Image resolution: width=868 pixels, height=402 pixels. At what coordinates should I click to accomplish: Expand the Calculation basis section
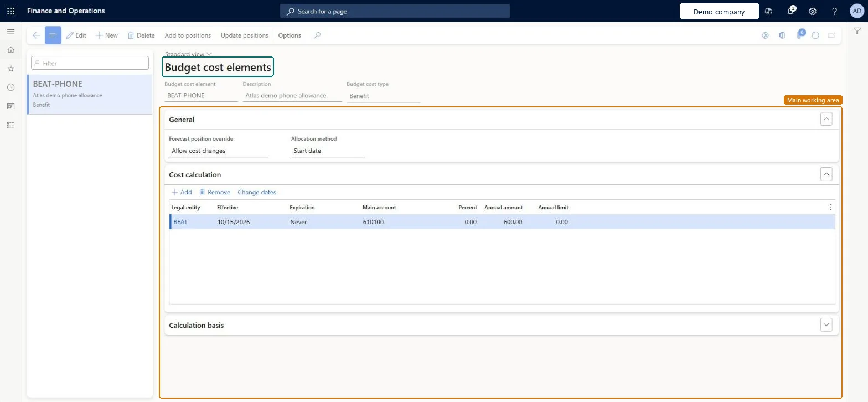[x=826, y=325]
